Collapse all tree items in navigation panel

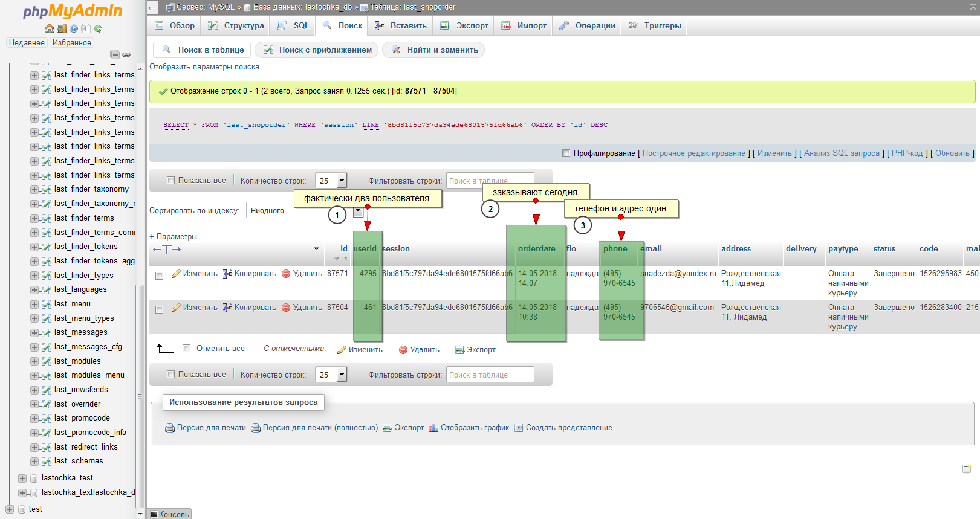pyautogui.click(x=114, y=54)
